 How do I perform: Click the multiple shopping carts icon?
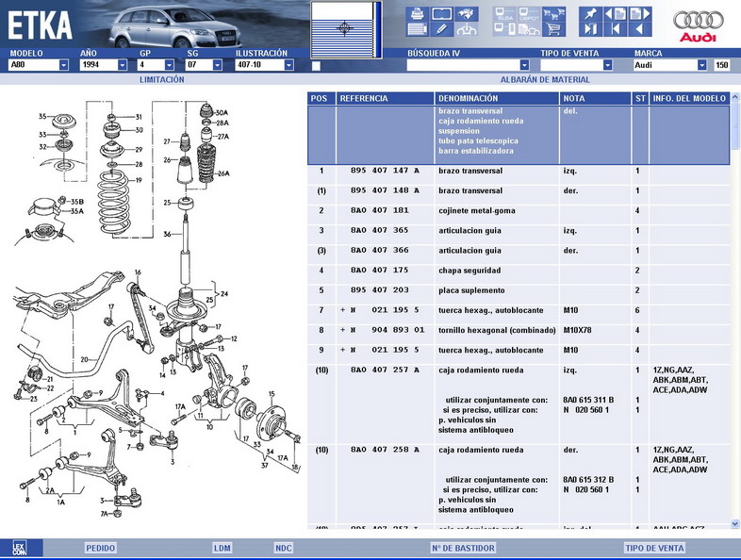(553, 14)
